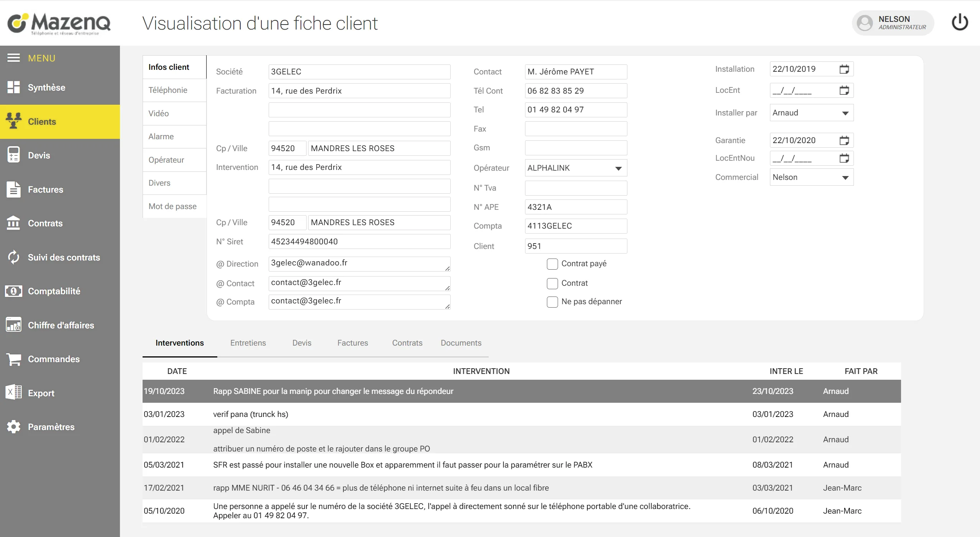The height and width of the screenshot is (537, 980).
Task: Click the N° Siret input field
Action: [x=359, y=242]
